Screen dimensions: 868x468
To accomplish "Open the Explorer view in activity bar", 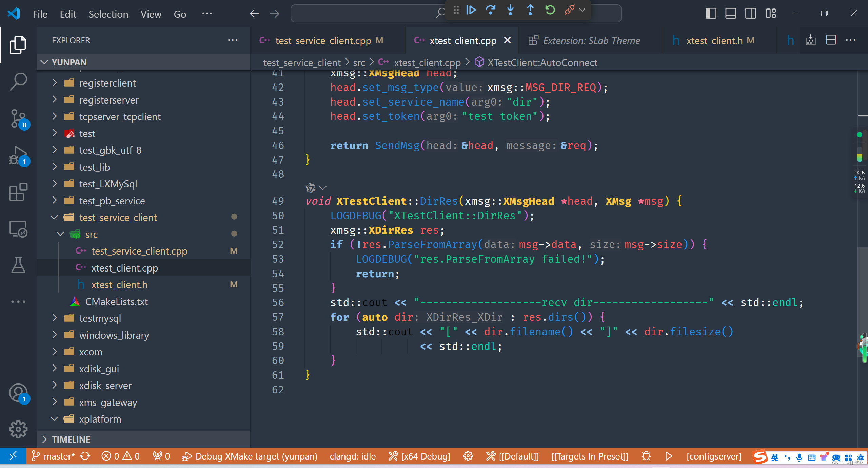I will [18, 45].
